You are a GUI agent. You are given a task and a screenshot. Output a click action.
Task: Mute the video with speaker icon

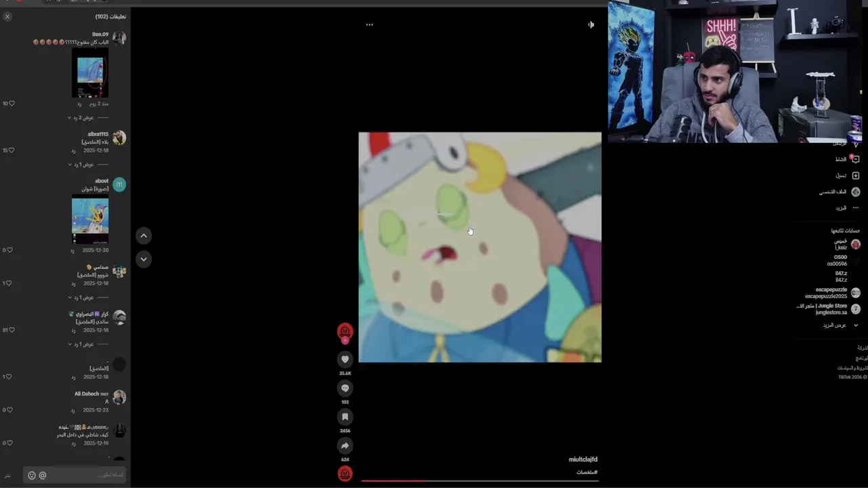coord(591,24)
